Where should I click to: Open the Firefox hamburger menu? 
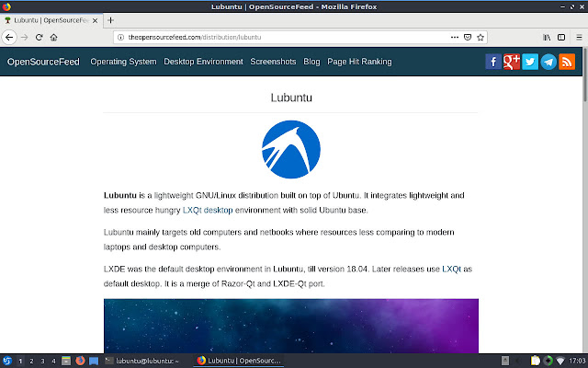pos(579,37)
